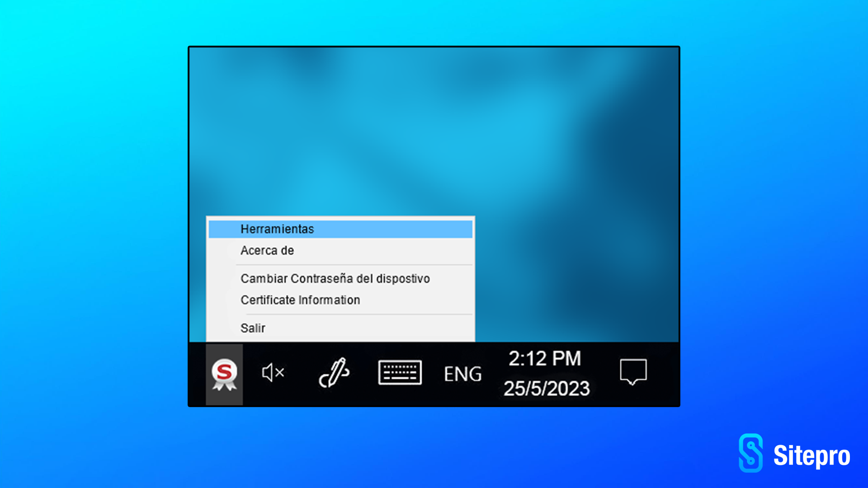Choose Acerca de menu entry
This screenshot has width=868, height=488.
(x=267, y=250)
